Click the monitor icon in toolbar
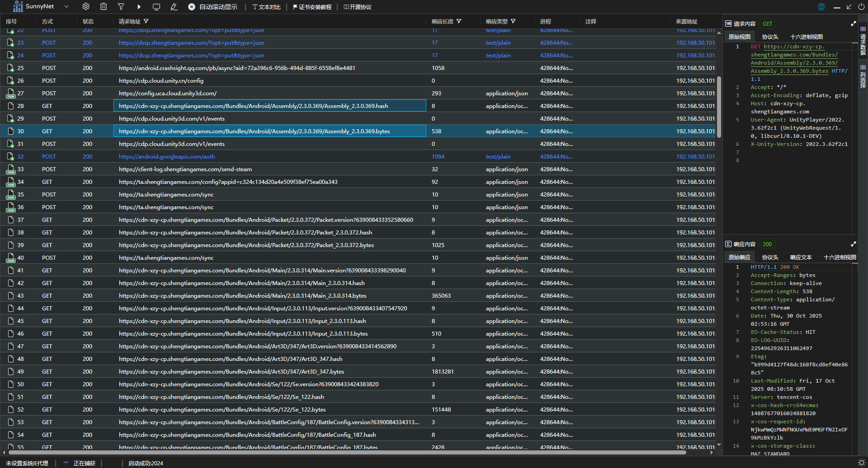Screen dimensions: 868x468 (156, 7)
